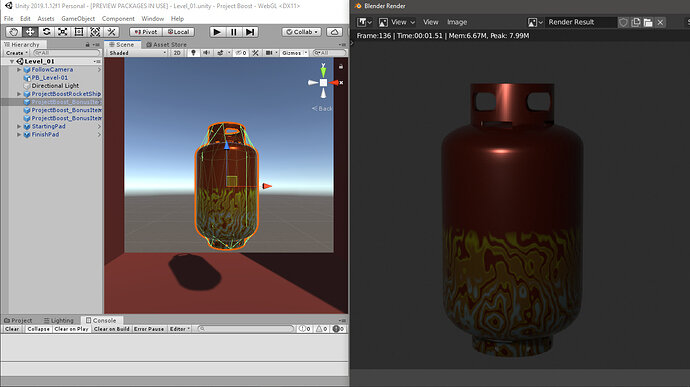Expand the StartingPad object

tap(19, 126)
